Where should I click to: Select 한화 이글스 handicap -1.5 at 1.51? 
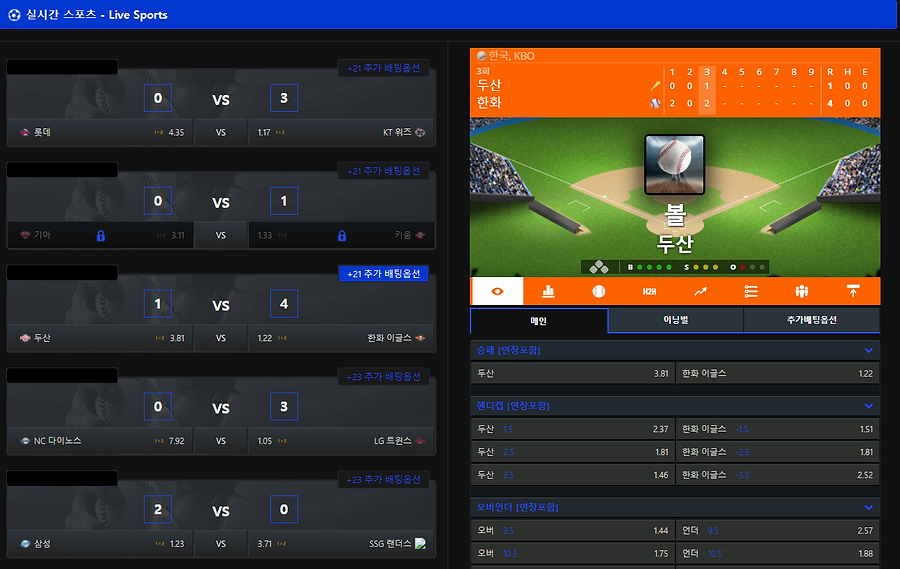click(778, 429)
